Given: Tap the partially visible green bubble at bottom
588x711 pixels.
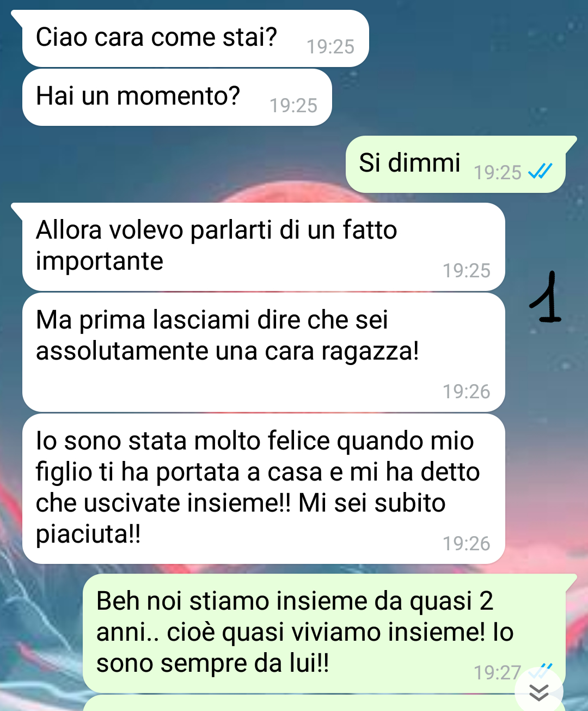Looking at the screenshot, I should pyautogui.click(x=299, y=703).
